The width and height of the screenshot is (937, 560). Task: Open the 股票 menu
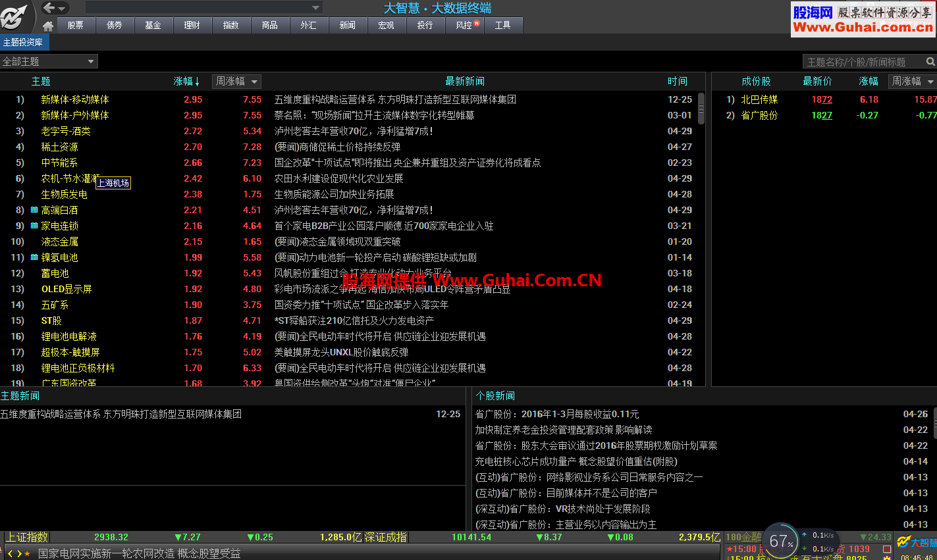pyautogui.click(x=75, y=25)
